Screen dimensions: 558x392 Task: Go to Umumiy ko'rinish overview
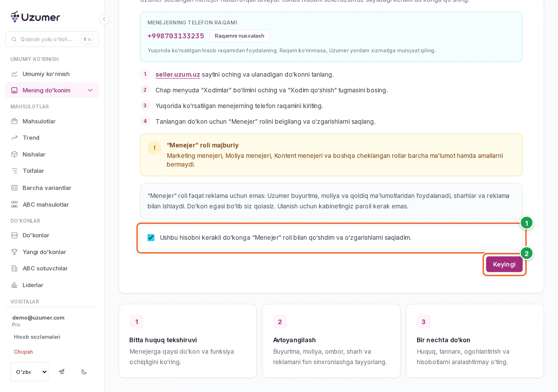[x=52, y=74]
